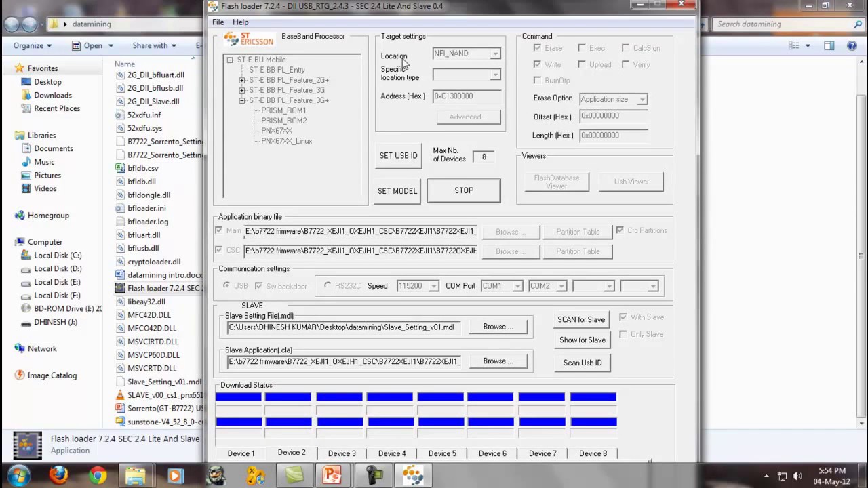Click the Windows Start orb
This screenshot has height=488, width=868.
click(x=18, y=476)
